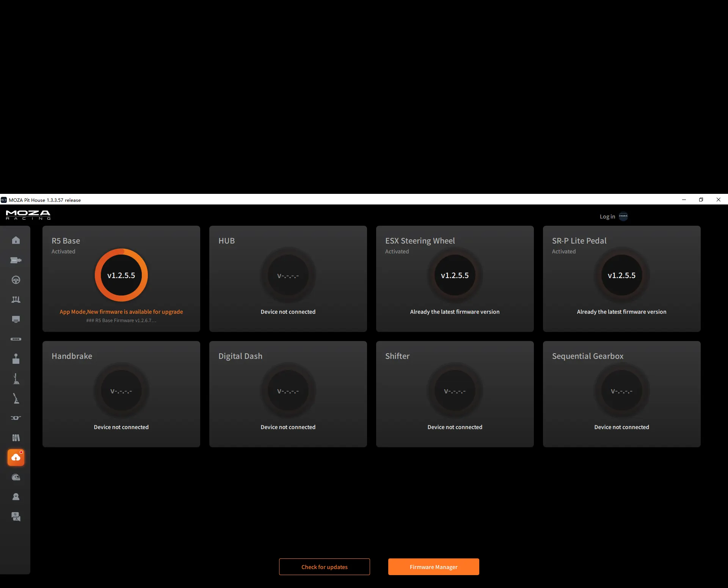Open the RPM light bar icon
Image resolution: width=728 pixels, height=588 pixels.
pyautogui.click(x=16, y=339)
